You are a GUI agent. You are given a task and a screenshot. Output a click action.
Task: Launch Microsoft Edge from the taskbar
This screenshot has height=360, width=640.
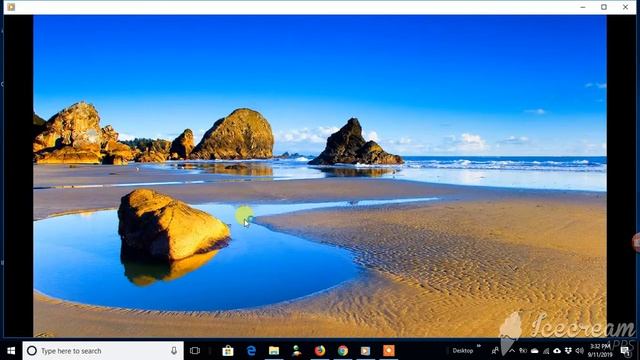coord(251,351)
